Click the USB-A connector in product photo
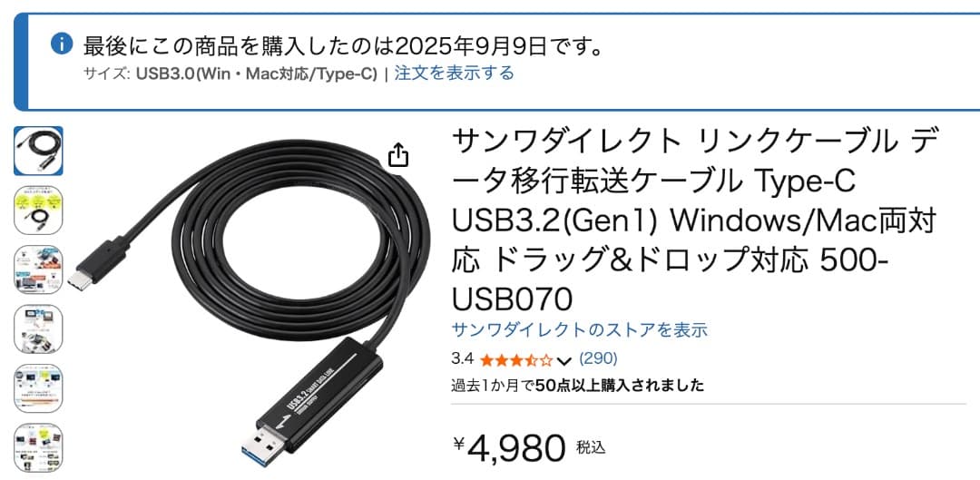The height and width of the screenshot is (480, 980). click(266, 443)
